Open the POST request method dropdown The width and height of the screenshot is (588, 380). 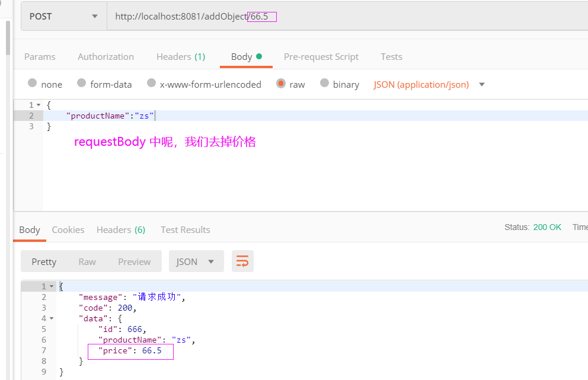62,16
